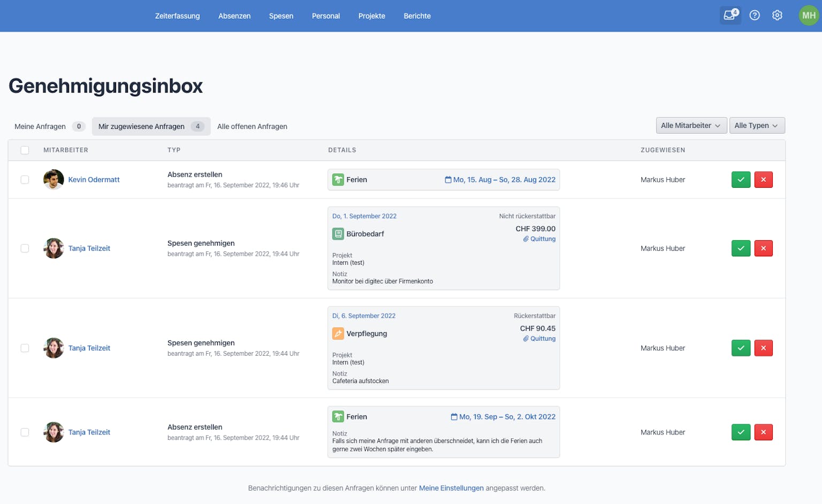
Task: Tick checkbox for Tanja's Absenz erstellen row
Action: [25, 432]
